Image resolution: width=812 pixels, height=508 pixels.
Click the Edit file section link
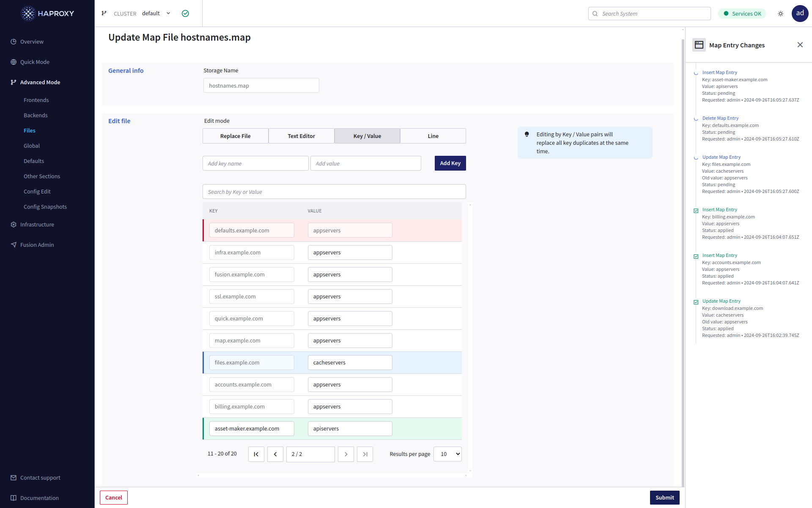pyautogui.click(x=119, y=121)
